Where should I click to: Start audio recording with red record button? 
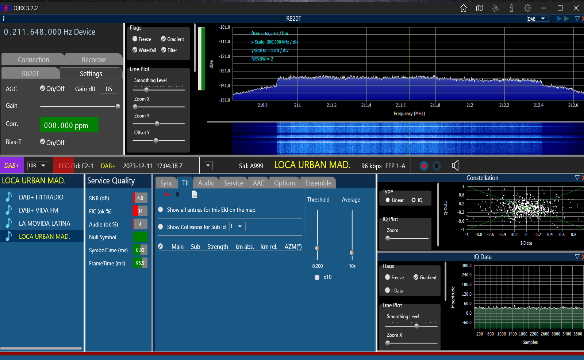(423, 166)
